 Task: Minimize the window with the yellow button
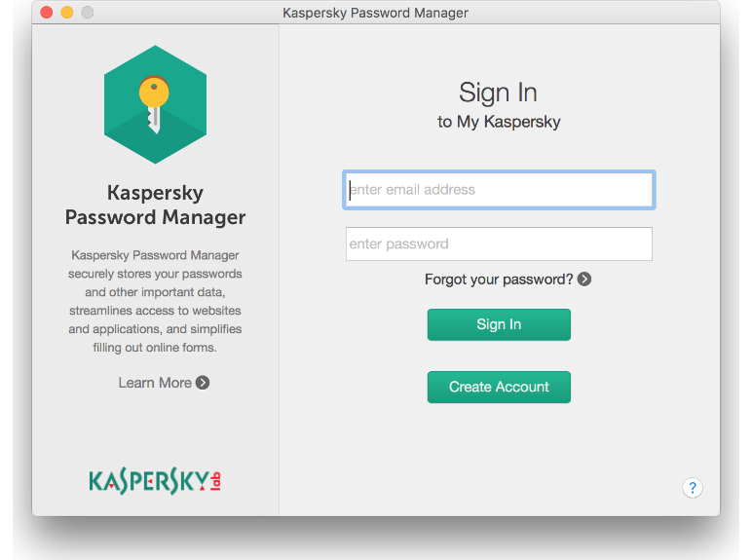(x=67, y=13)
